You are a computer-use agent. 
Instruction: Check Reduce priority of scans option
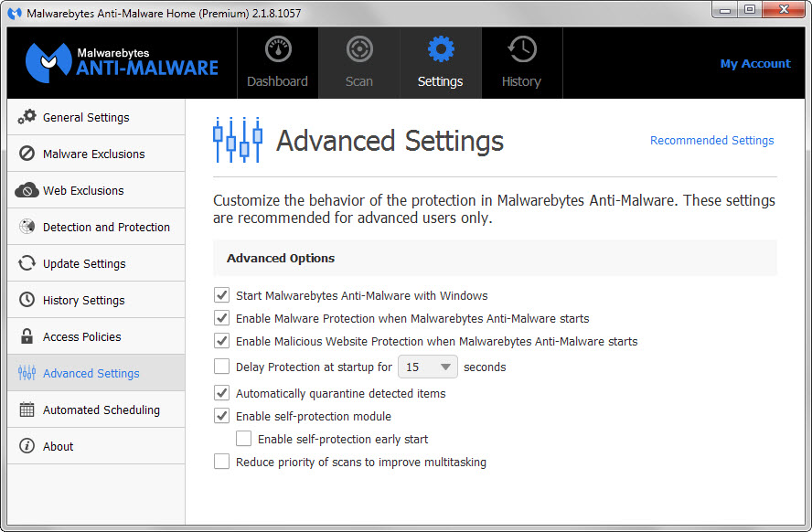[221, 461]
